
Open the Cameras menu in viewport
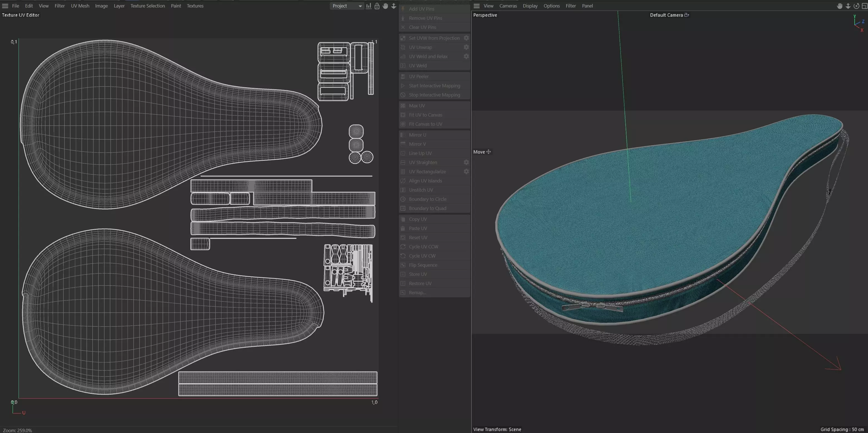[508, 6]
